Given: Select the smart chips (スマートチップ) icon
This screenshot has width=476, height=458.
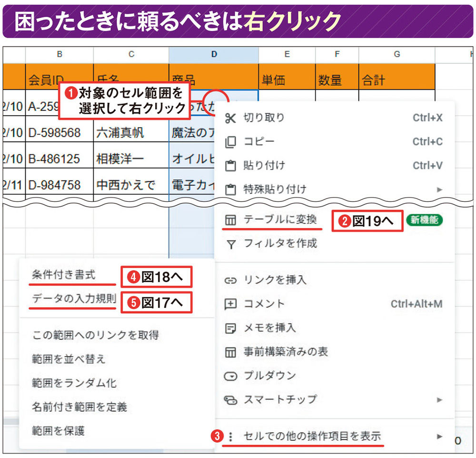Looking at the screenshot, I should [230, 400].
